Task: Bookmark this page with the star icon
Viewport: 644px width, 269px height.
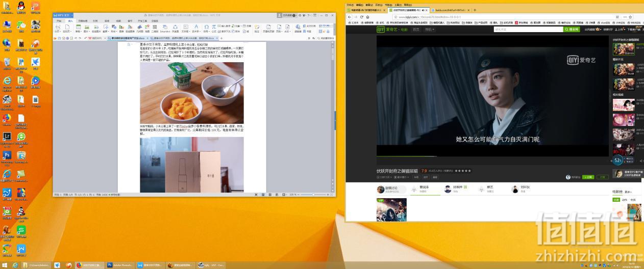Action: click(630, 17)
